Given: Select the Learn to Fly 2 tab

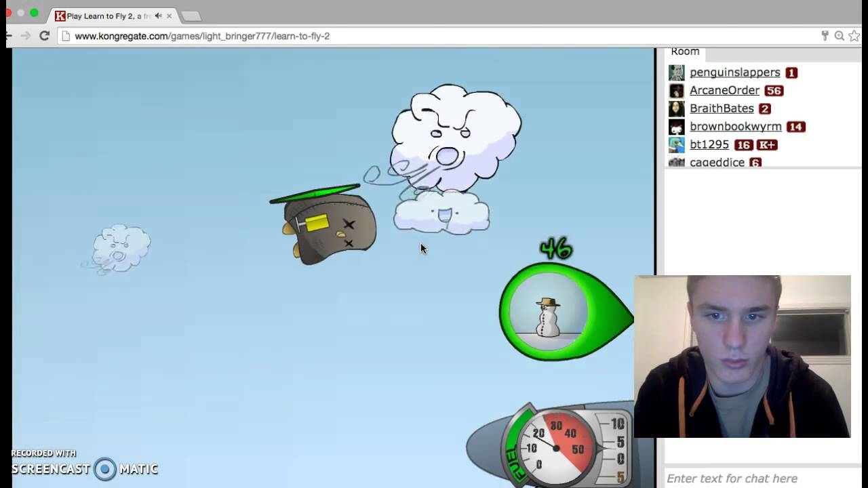Looking at the screenshot, I should click(113, 16).
